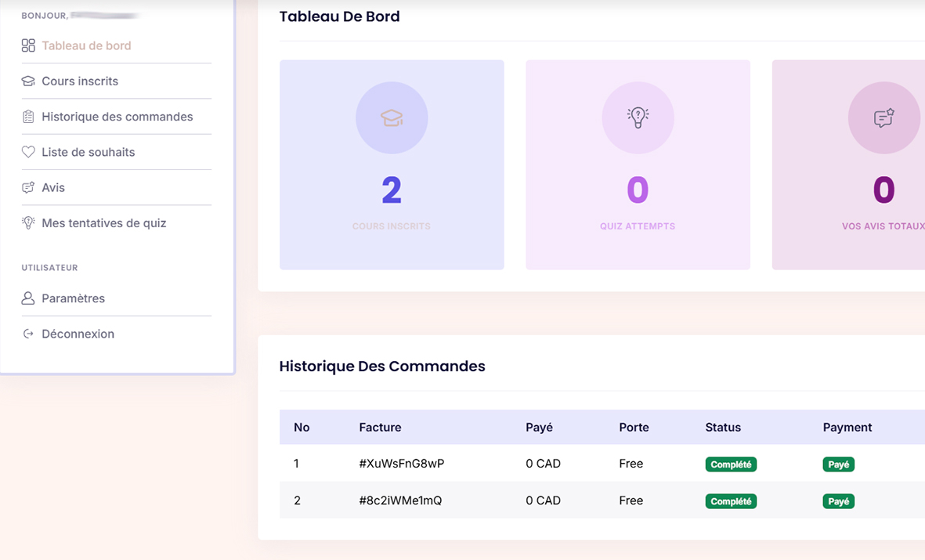Select Mes tentatives de quiz link
The image size is (925, 560).
[x=103, y=223]
